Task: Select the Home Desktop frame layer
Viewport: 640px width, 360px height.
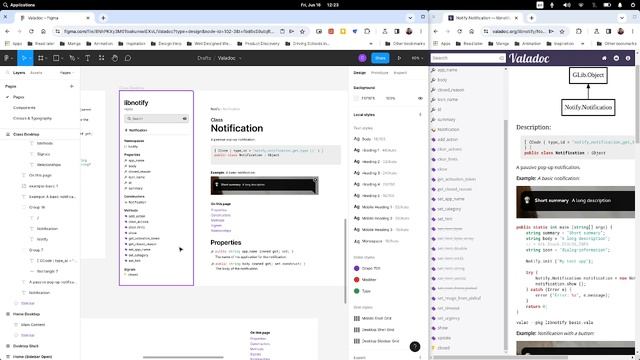Action: coord(27,314)
